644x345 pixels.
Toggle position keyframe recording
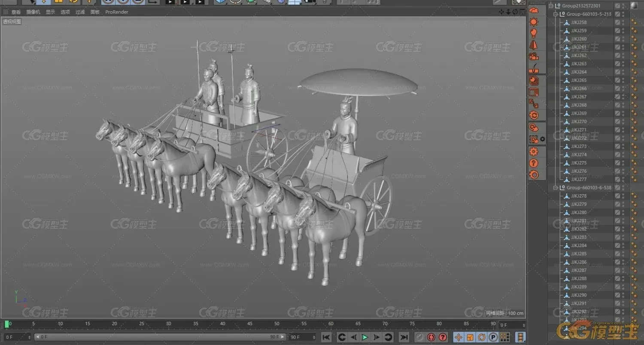[459, 337]
